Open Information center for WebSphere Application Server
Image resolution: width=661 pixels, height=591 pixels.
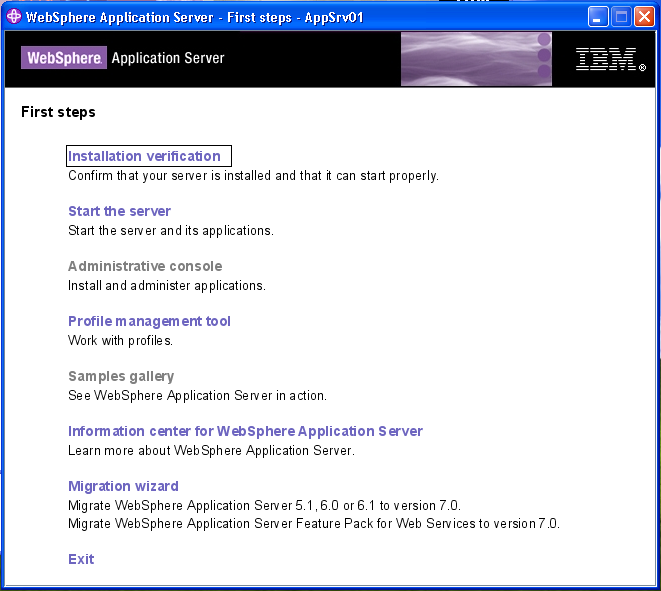(x=245, y=431)
